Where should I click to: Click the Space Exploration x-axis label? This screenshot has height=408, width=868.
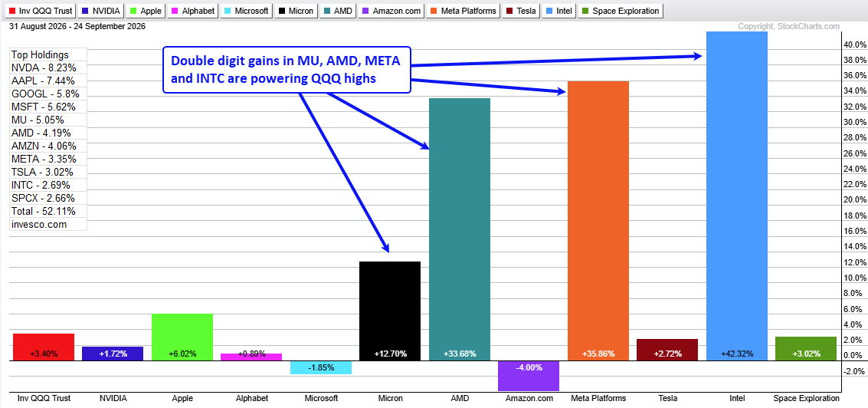coord(805,398)
